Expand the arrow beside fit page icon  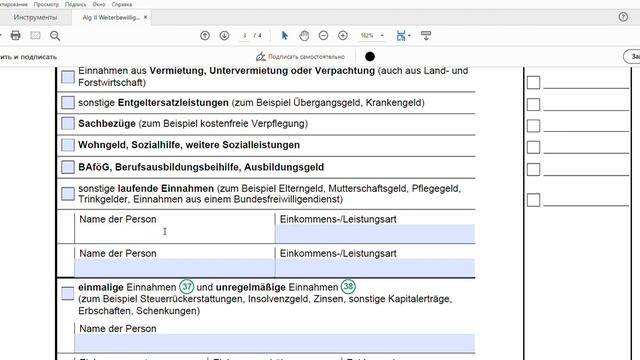[x=409, y=36]
